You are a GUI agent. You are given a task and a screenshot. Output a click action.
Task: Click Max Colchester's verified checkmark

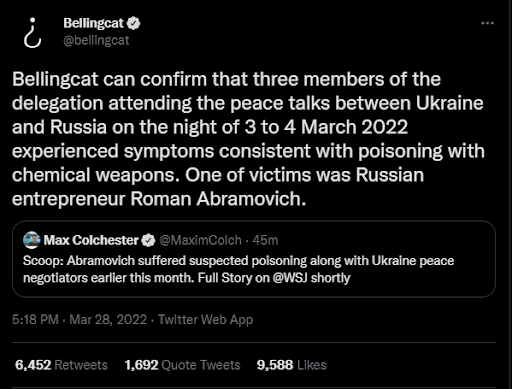click(x=148, y=240)
